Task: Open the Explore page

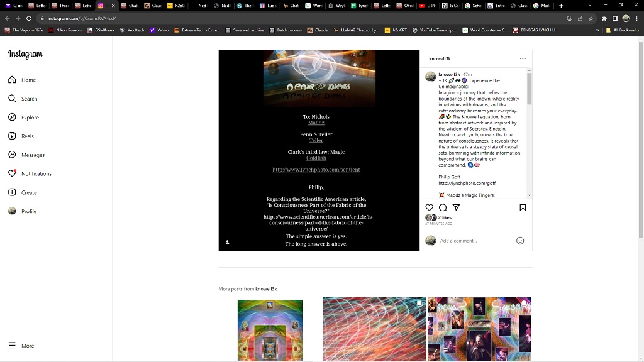Action: [23, 118]
